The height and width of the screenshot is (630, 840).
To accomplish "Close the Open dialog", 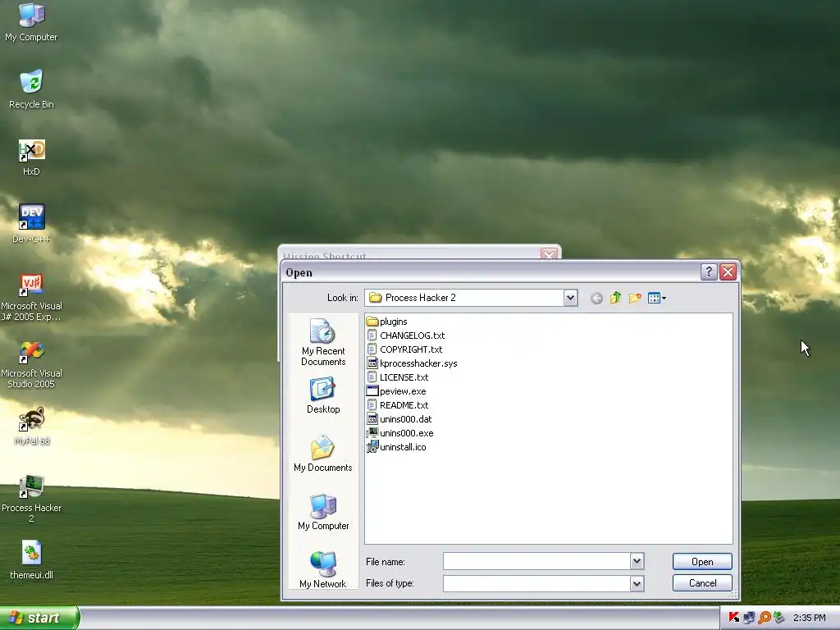I will pos(728,272).
